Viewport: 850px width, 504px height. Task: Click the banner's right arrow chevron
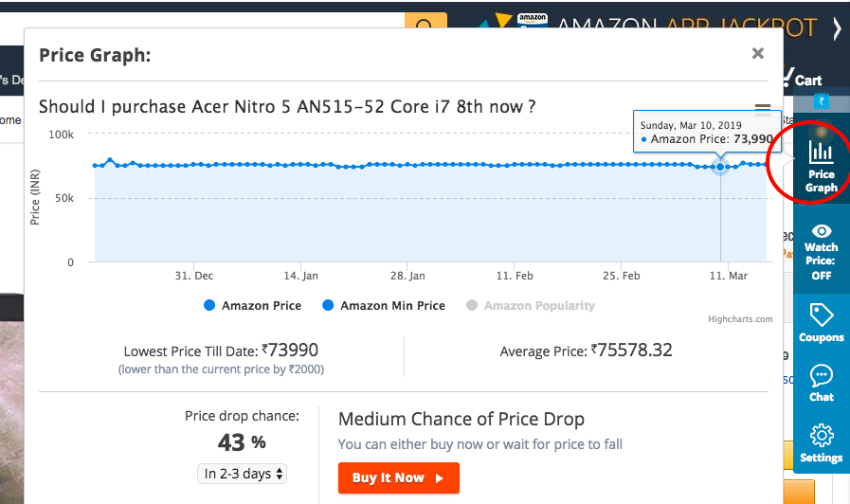click(837, 28)
